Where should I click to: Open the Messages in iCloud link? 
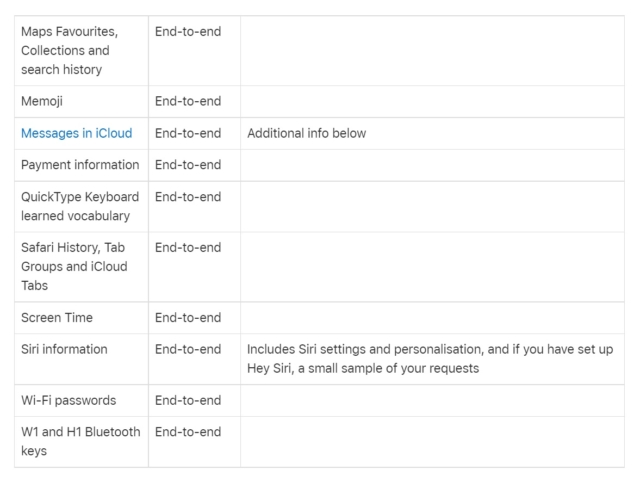point(77,133)
